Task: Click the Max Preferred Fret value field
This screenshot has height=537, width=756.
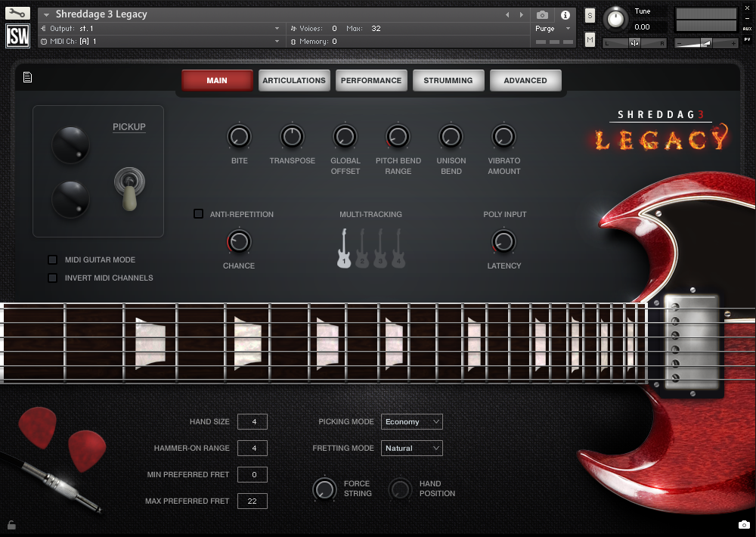Action: click(x=252, y=501)
